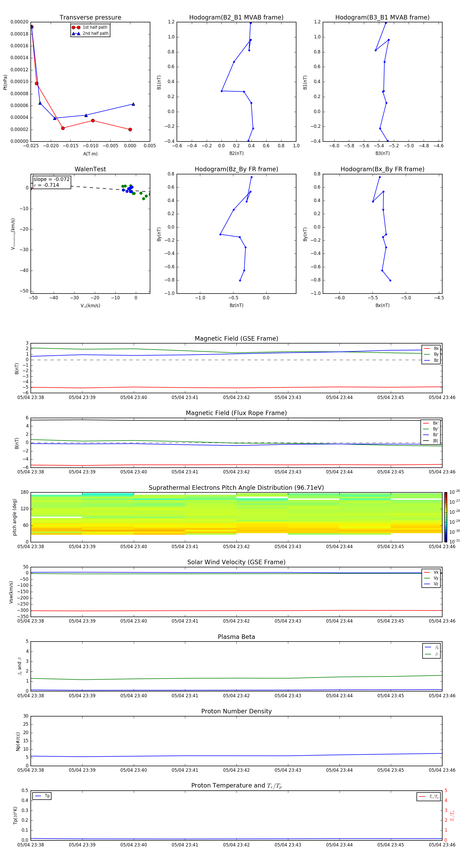Click 'Hodogram(Bz_By FR frame)' title
This screenshot has height=868, width=473.
(x=236, y=169)
